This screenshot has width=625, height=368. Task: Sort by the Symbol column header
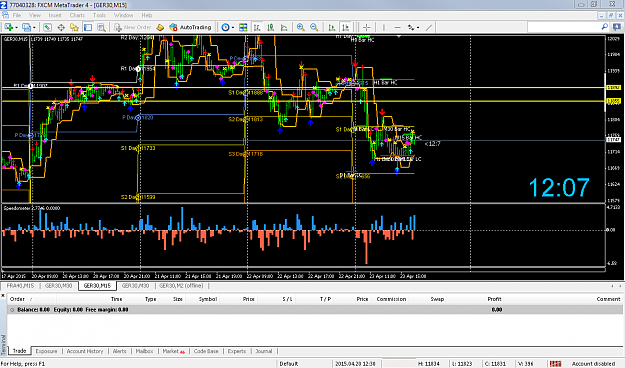208,299
